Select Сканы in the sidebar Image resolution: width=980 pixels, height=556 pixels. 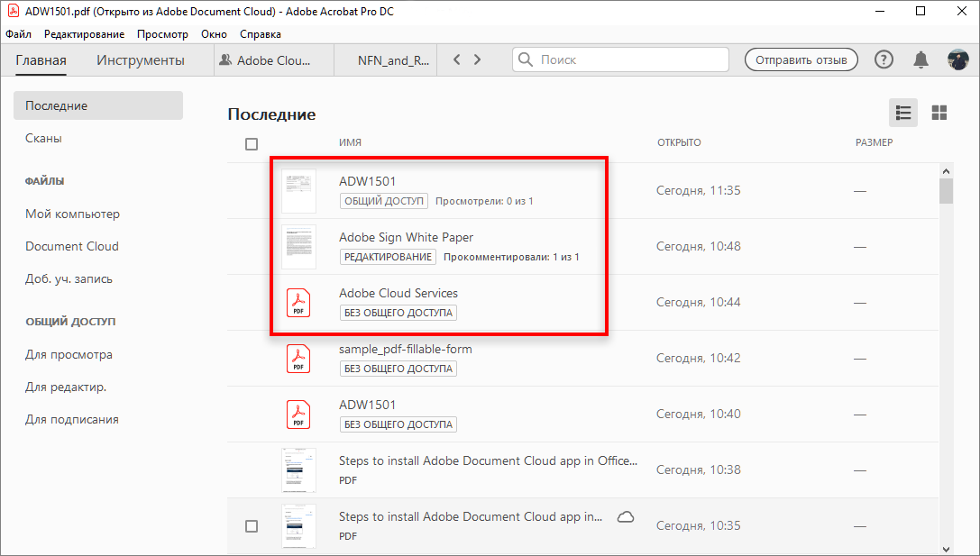43,138
